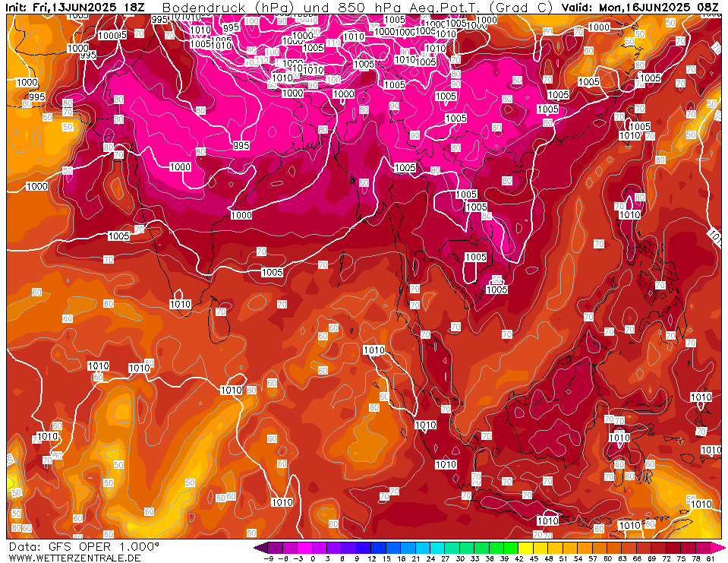The width and height of the screenshot is (728, 563).
Task: Open the WWW.WETTERZENTRALE.DE link text
Action: tap(74, 558)
